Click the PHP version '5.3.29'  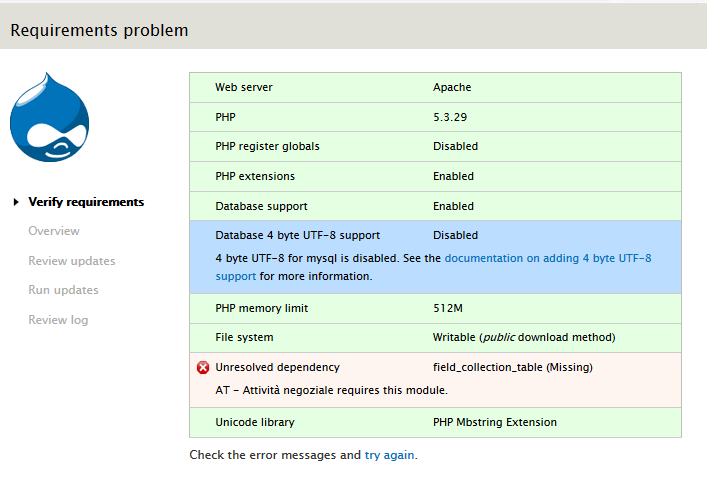(x=450, y=117)
